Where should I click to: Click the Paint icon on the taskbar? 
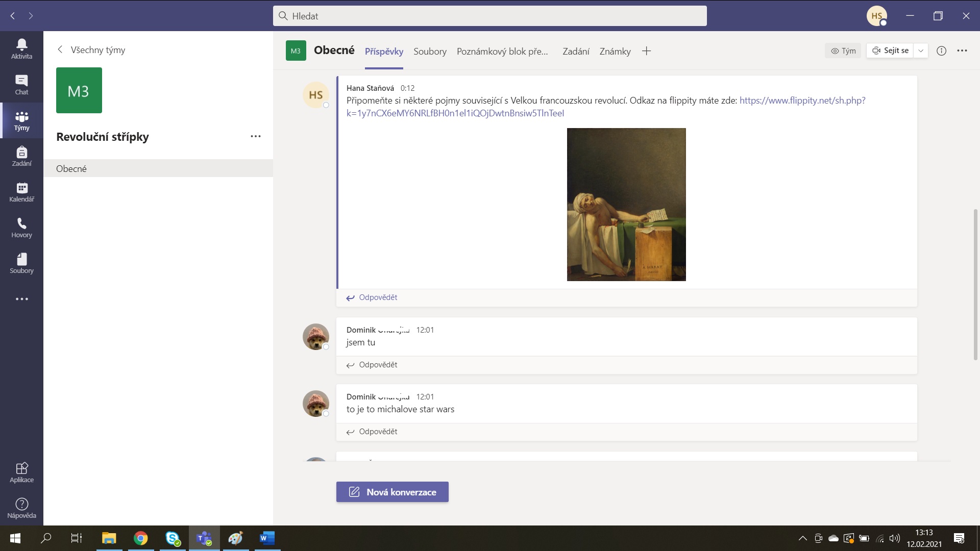(235, 538)
